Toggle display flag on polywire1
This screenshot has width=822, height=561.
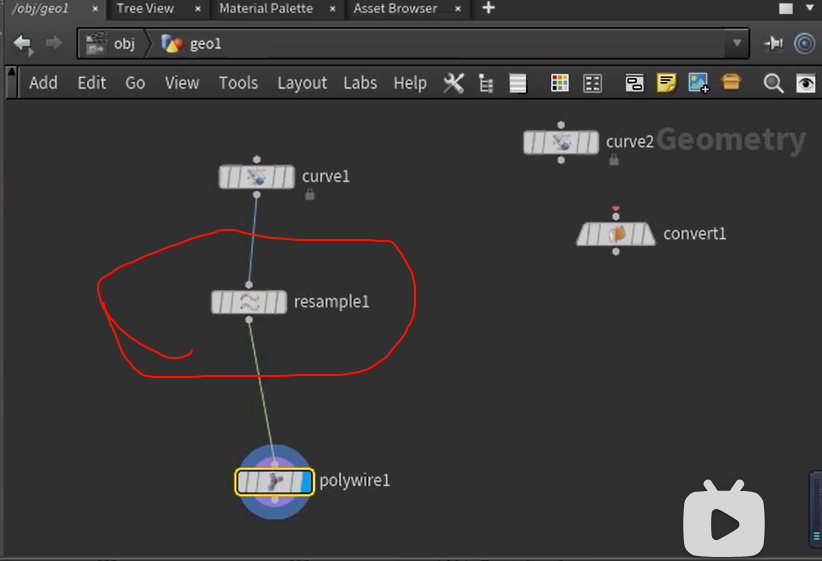click(306, 482)
